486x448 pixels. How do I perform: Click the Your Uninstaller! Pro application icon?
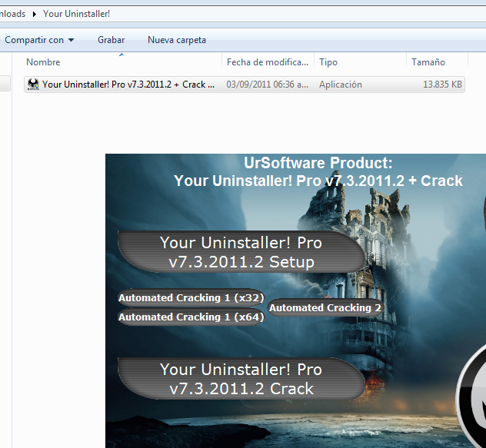[33, 85]
